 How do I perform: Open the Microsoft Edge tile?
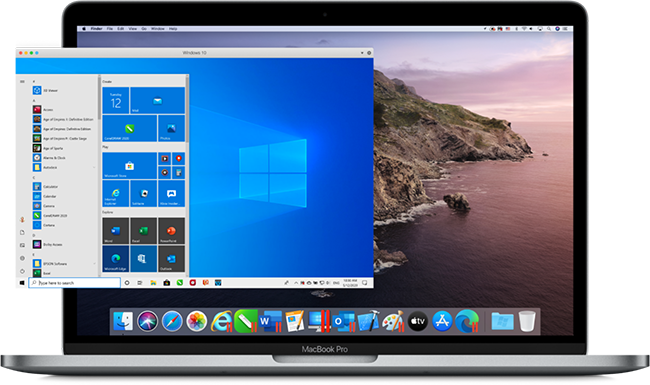(116, 259)
